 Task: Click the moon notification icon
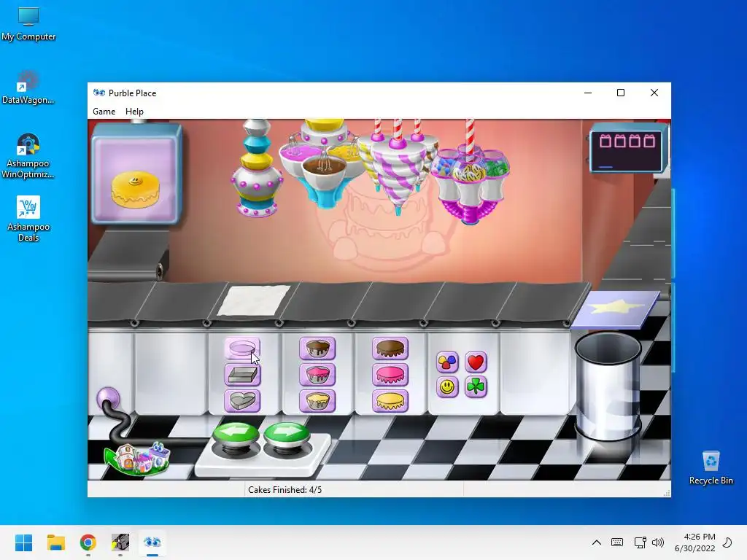[x=727, y=542]
